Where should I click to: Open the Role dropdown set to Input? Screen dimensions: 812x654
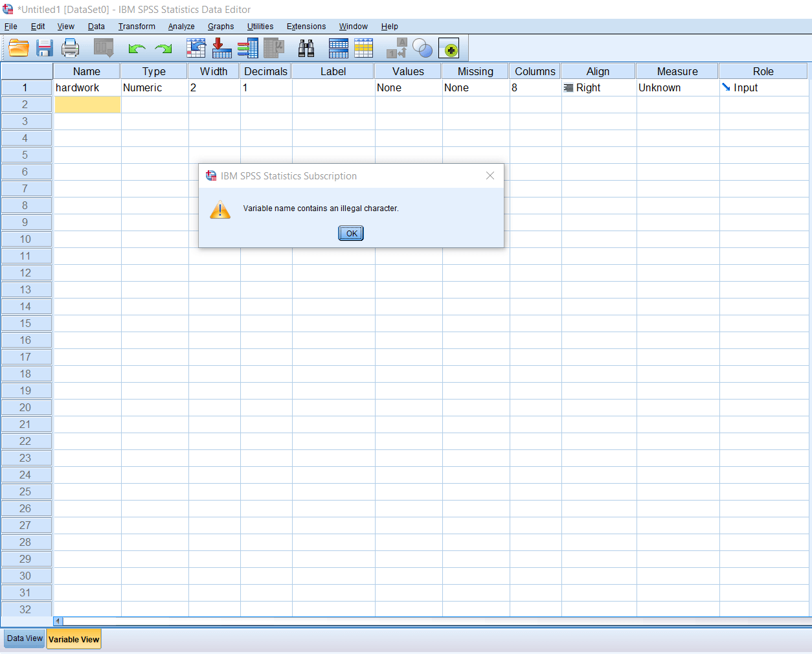[x=763, y=87]
